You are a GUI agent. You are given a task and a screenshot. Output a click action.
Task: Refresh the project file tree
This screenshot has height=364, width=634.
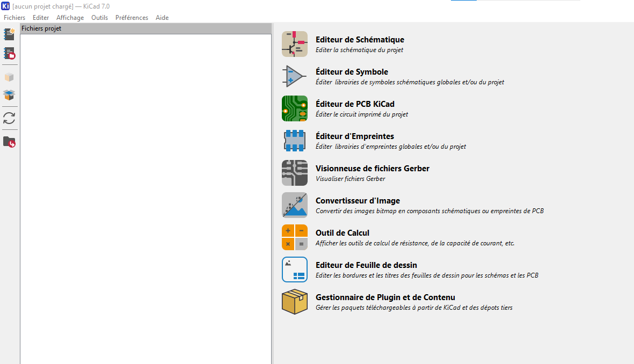[x=9, y=118]
